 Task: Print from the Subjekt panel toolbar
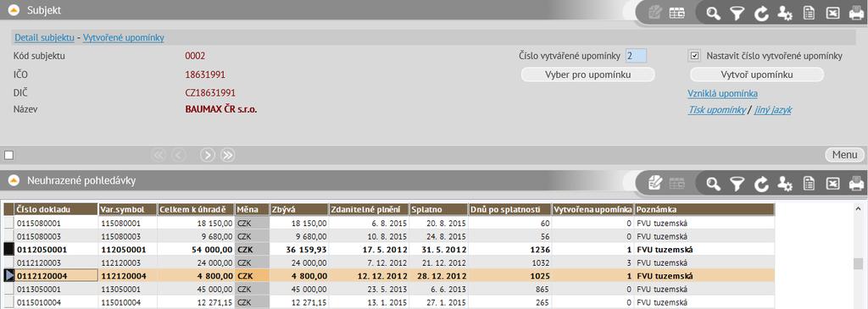tap(856, 14)
